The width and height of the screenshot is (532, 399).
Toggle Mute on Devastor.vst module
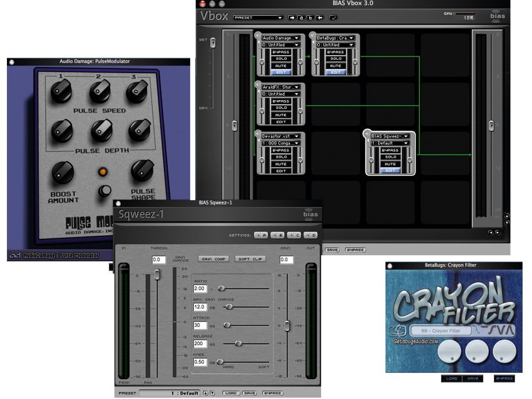coord(281,164)
